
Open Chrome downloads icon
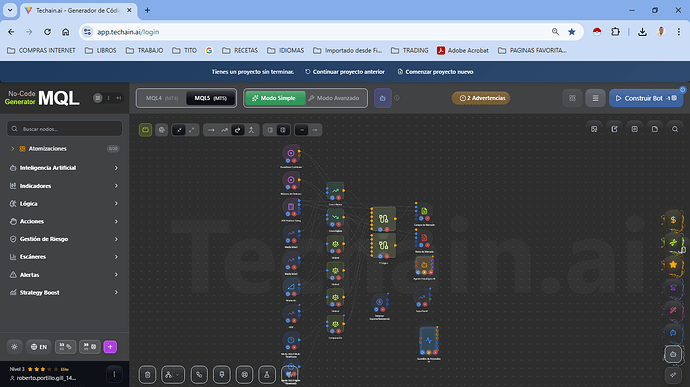pyautogui.click(x=642, y=32)
